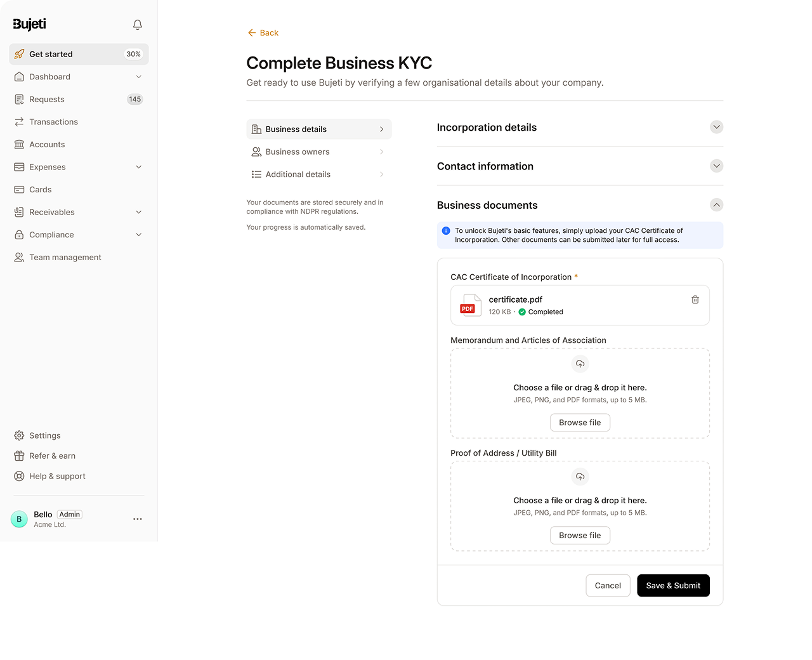This screenshot has width=812, height=660.
Task: Click the notifications bell icon
Action: click(137, 25)
